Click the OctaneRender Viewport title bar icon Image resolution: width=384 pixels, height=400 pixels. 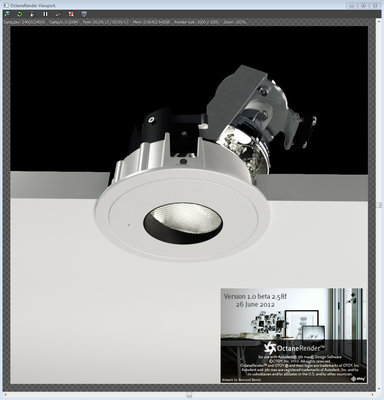(x=5, y=5)
